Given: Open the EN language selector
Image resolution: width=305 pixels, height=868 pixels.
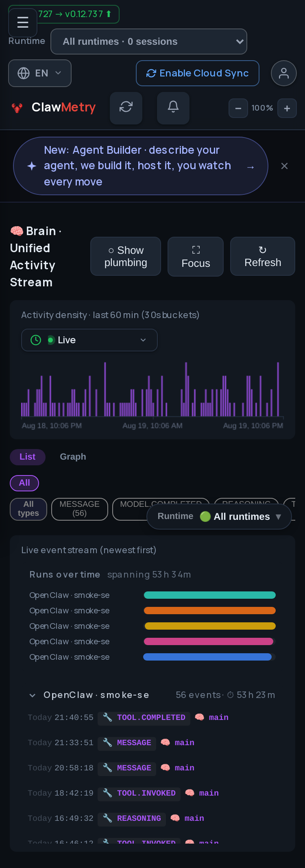Looking at the screenshot, I should [40, 73].
